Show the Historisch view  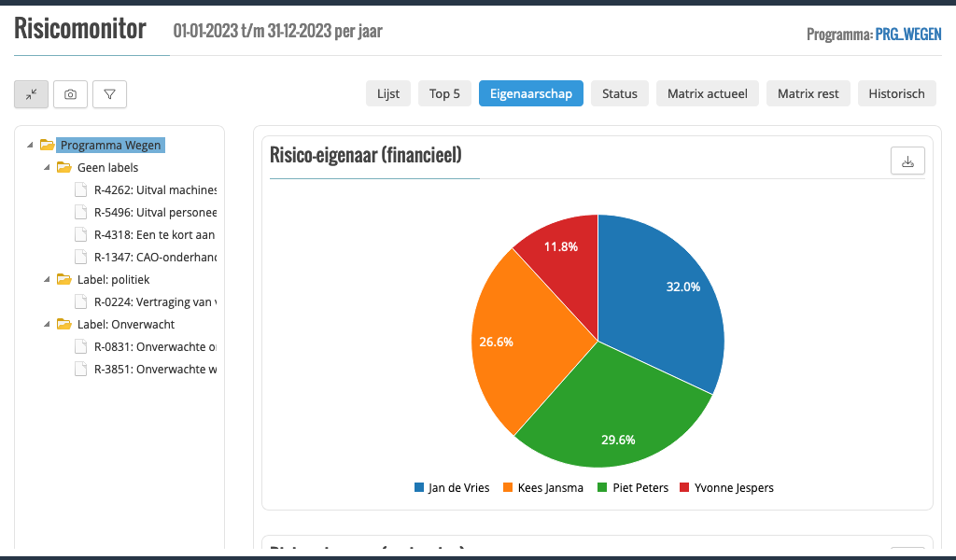896,93
